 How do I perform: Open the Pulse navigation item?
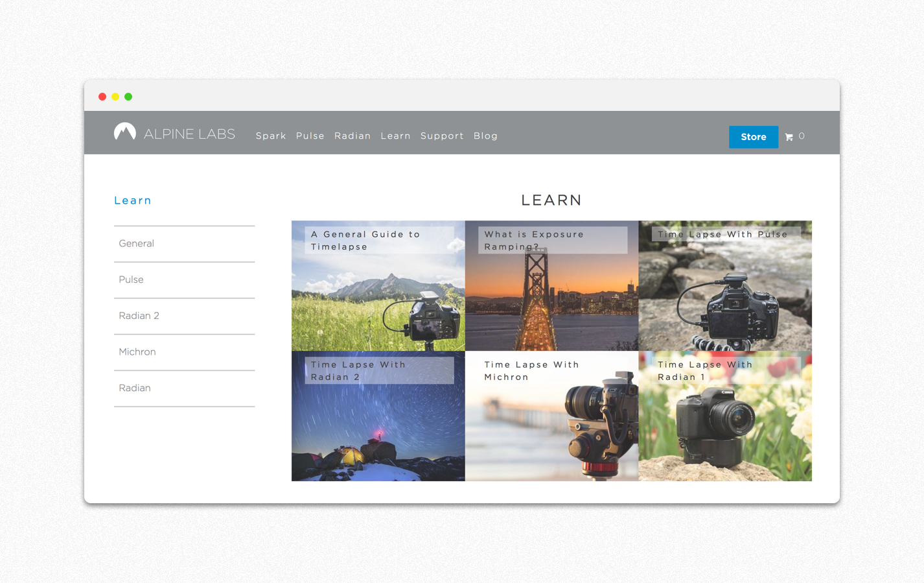(310, 136)
